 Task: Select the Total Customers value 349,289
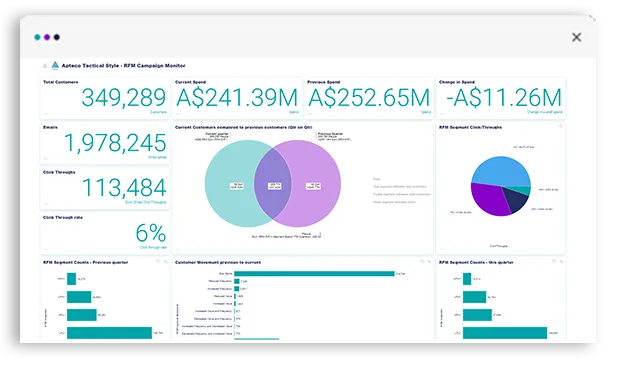point(124,98)
